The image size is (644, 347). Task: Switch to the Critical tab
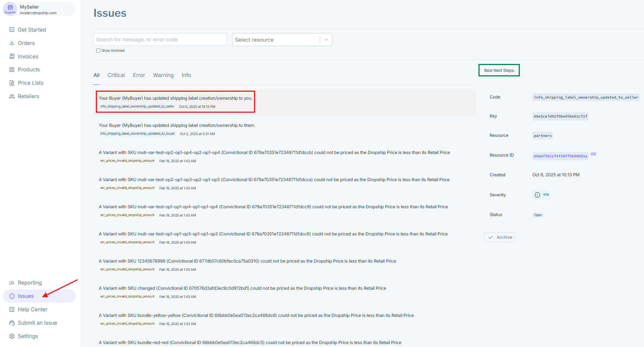point(116,75)
